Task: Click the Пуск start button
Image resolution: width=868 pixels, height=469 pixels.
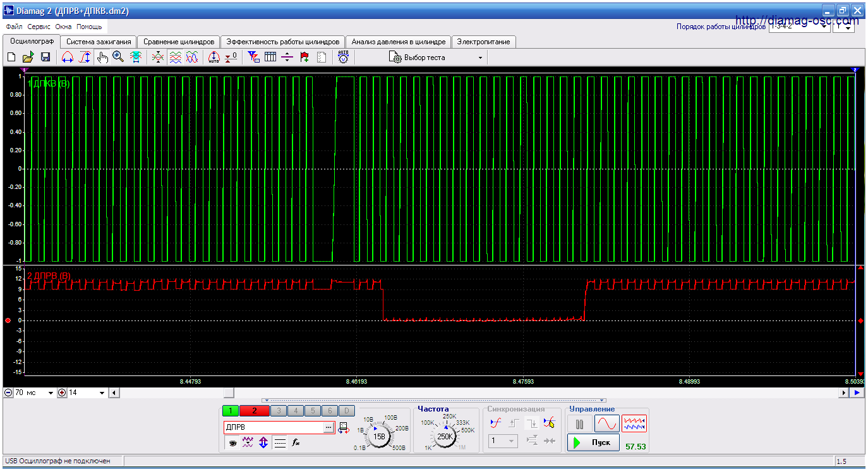Action: 593,442
